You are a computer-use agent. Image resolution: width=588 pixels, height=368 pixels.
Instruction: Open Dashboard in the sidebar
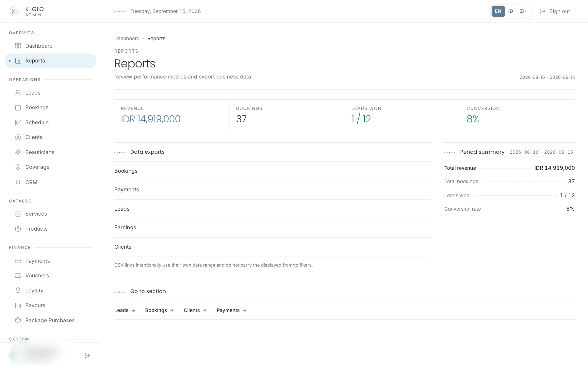[x=50, y=46]
